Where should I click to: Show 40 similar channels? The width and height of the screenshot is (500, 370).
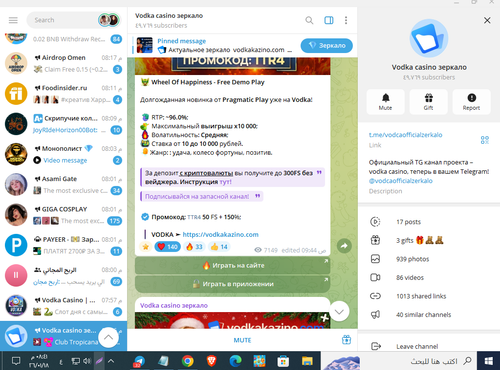click(429, 315)
